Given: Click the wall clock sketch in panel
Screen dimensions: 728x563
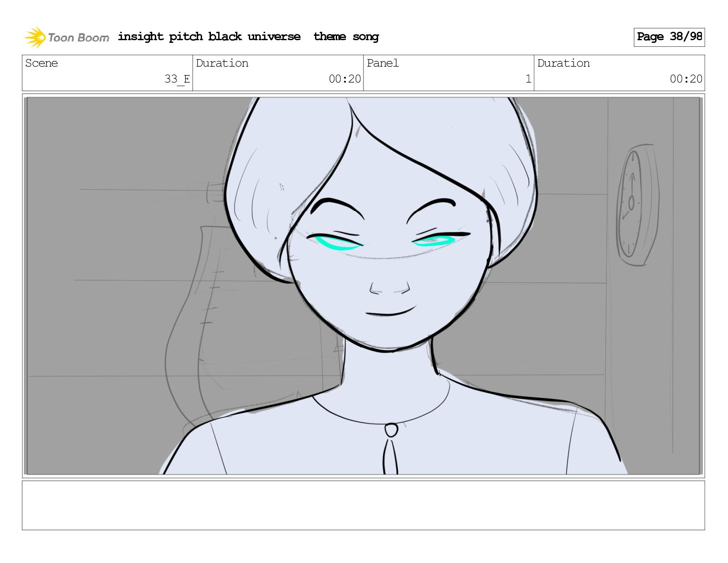Looking at the screenshot, I should tap(638, 205).
